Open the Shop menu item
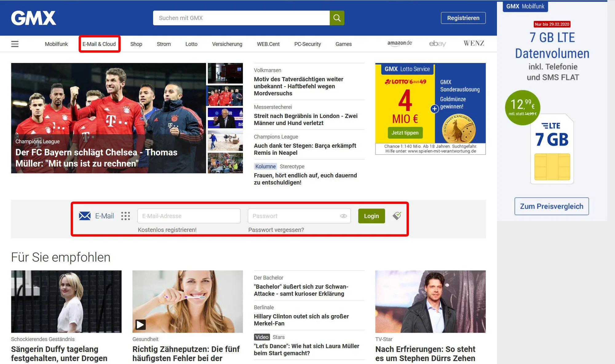Image resolution: width=615 pixels, height=364 pixels. click(x=136, y=44)
